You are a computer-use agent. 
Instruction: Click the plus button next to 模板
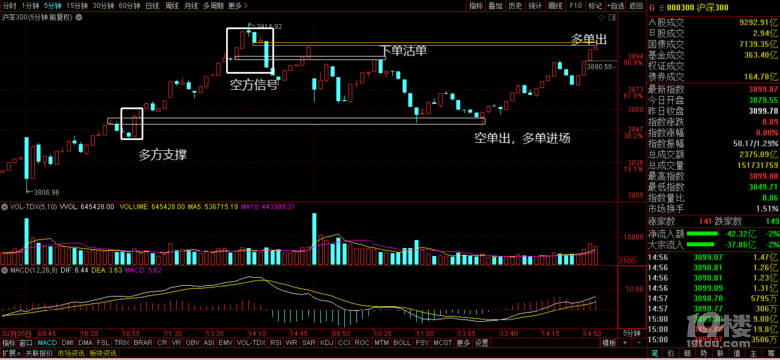tap(625, 343)
